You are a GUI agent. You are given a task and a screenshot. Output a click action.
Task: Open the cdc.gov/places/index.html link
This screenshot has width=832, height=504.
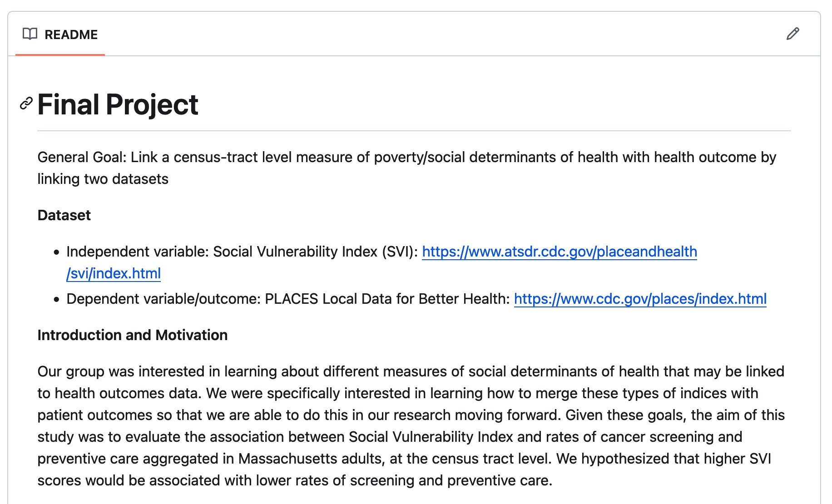coord(640,299)
